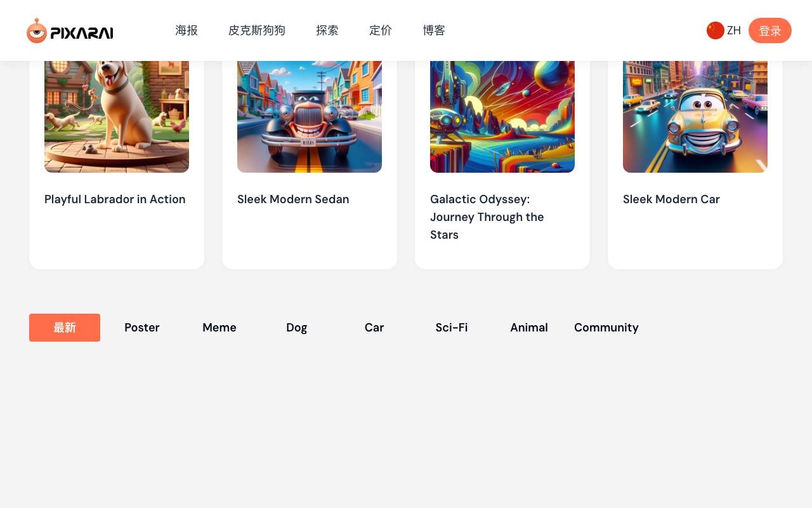Switch to the Meme tab
The image size is (812, 508).
[x=219, y=328]
